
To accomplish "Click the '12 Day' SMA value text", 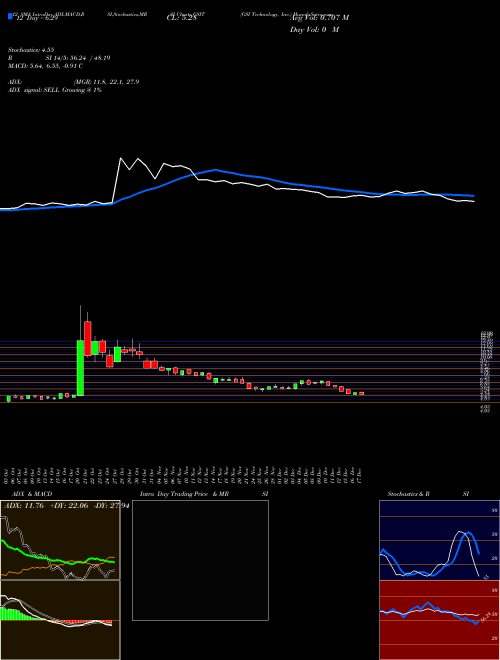I will [37, 19].
